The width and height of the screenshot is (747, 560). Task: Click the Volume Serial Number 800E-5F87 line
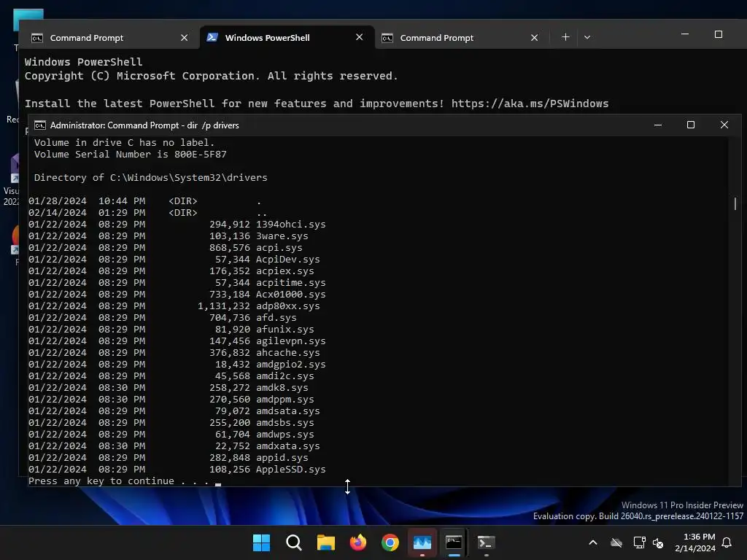(x=130, y=155)
